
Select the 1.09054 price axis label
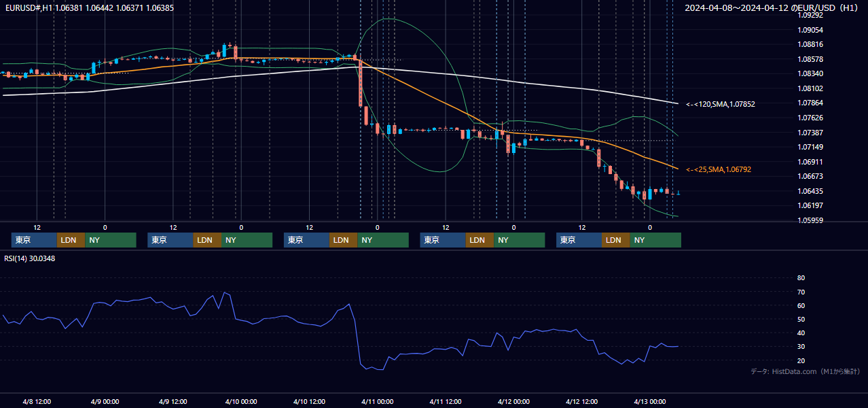810,30
